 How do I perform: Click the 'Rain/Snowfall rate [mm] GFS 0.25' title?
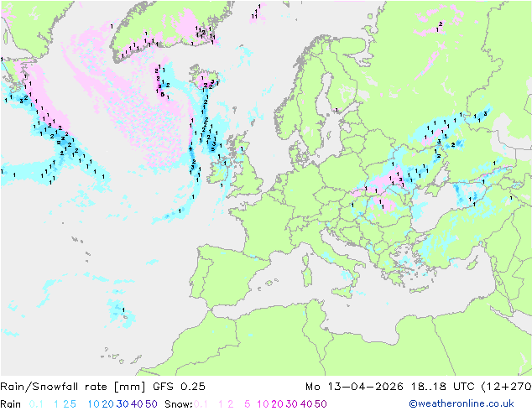point(103,387)
